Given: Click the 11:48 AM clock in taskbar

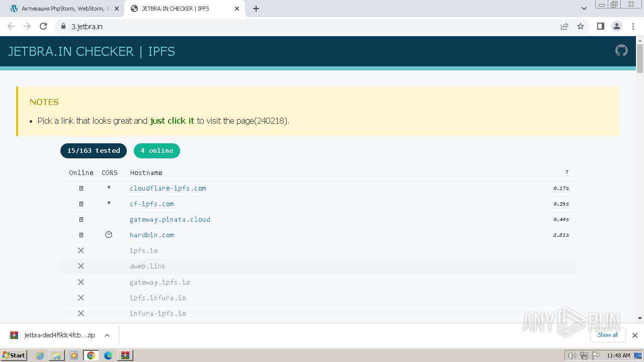Looking at the screenshot, I should (x=618, y=355).
